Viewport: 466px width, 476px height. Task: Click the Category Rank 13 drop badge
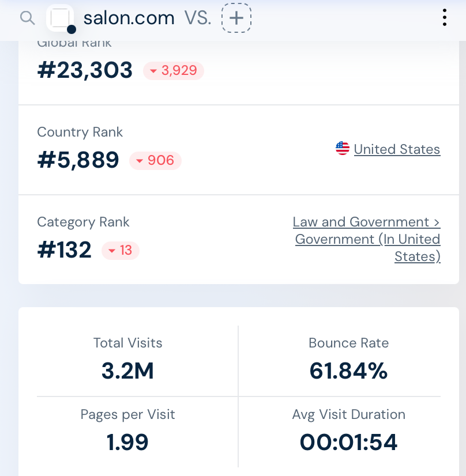pyautogui.click(x=121, y=251)
